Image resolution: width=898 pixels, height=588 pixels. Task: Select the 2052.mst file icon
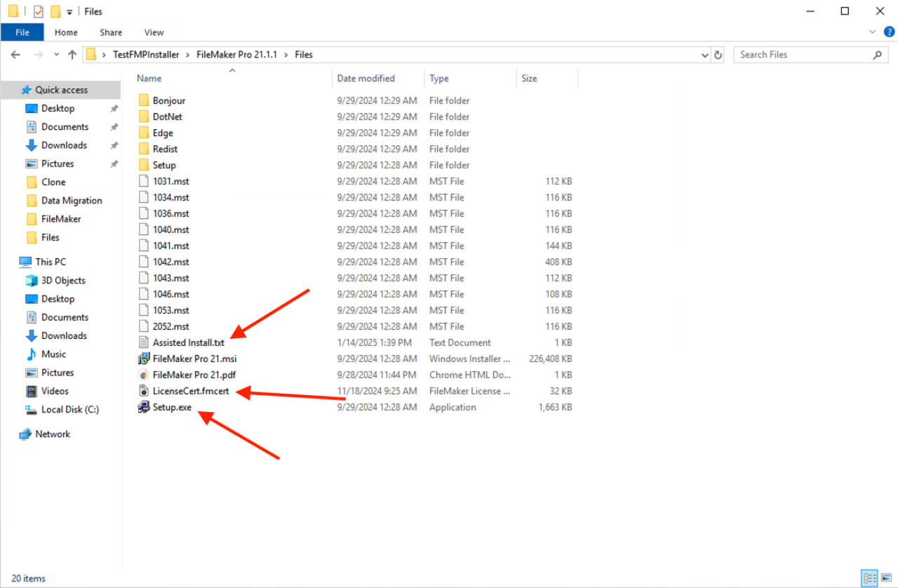click(143, 326)
